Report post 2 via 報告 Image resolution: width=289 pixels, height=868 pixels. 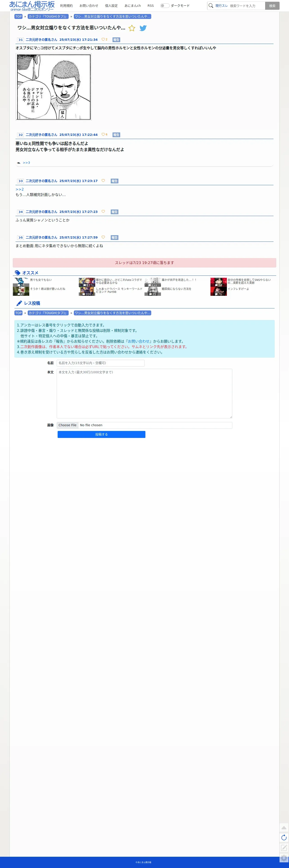point(116,135)
